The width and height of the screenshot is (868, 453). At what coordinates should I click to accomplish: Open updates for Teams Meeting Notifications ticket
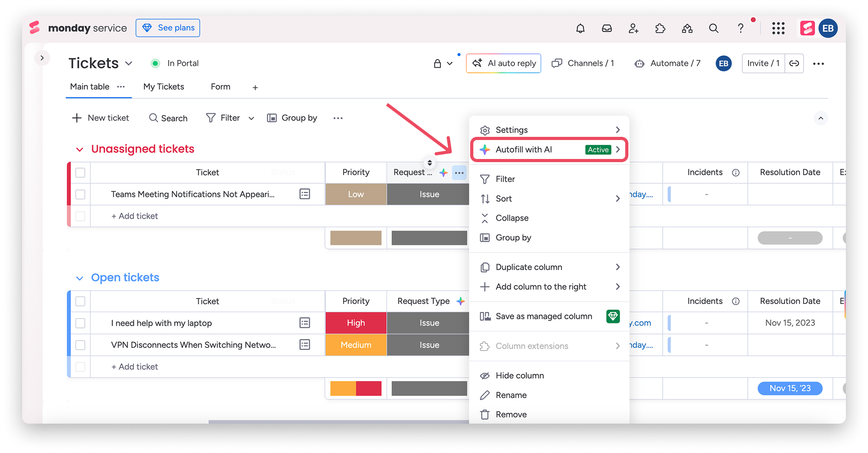pyautogui.click(x=305, y=194)
